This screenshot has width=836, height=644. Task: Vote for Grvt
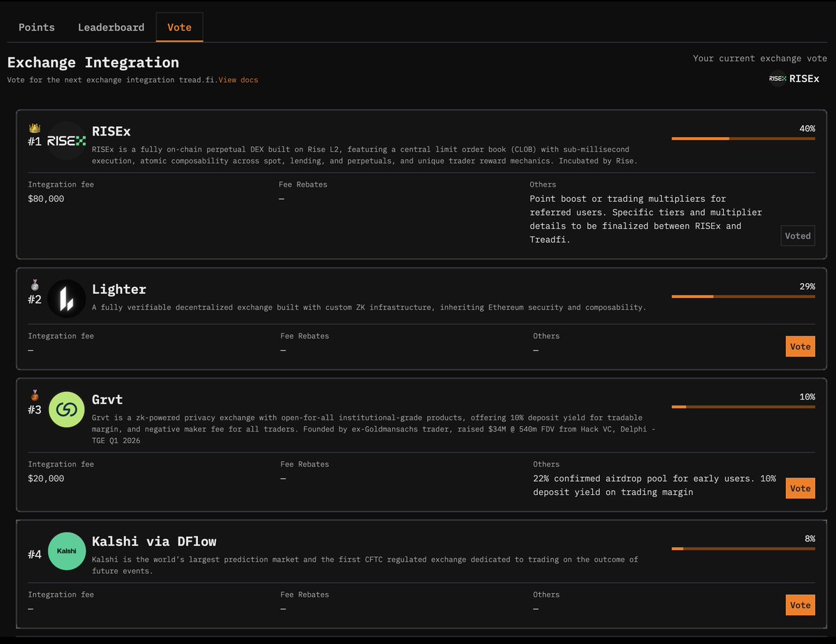pyautogui.click(x=800, y=489)
